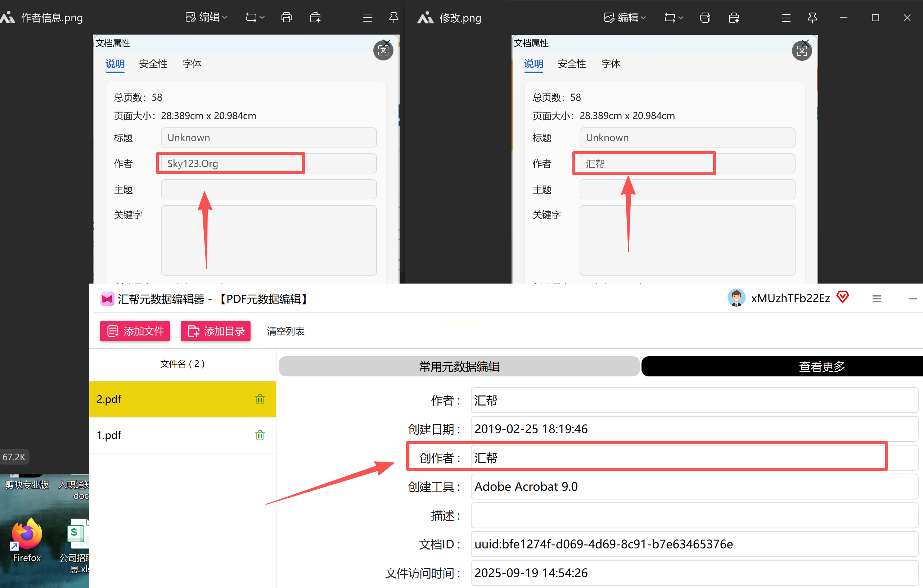The image size is (923, 588).
Task: Open the hamburger menu in 修改.png viewer
Action: pyautogui.click(x=786, y=18)
